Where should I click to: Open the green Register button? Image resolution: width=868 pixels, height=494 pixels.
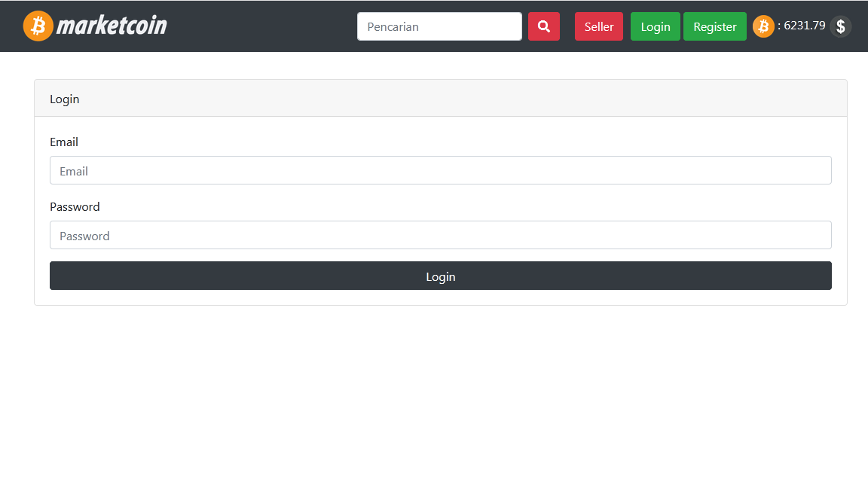point(714,26)
